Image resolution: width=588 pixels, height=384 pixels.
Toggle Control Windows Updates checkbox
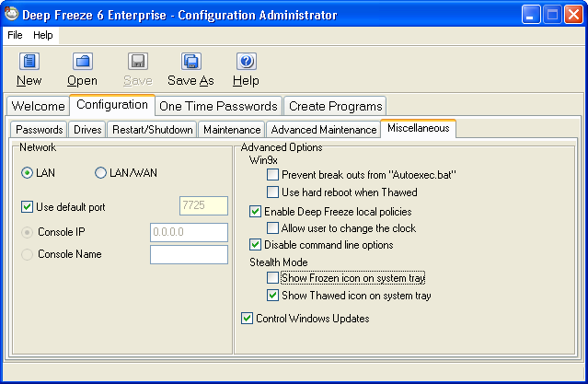(x=247, y=319)
